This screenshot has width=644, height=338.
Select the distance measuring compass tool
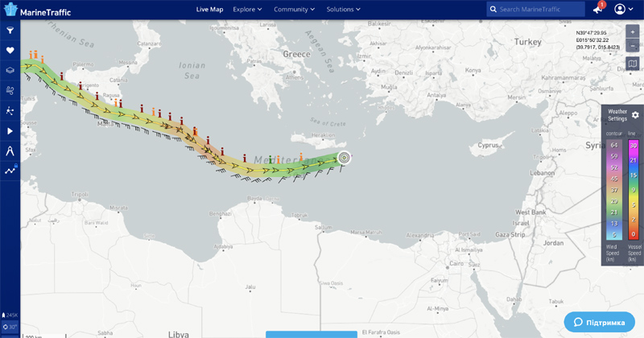point(10,150)
